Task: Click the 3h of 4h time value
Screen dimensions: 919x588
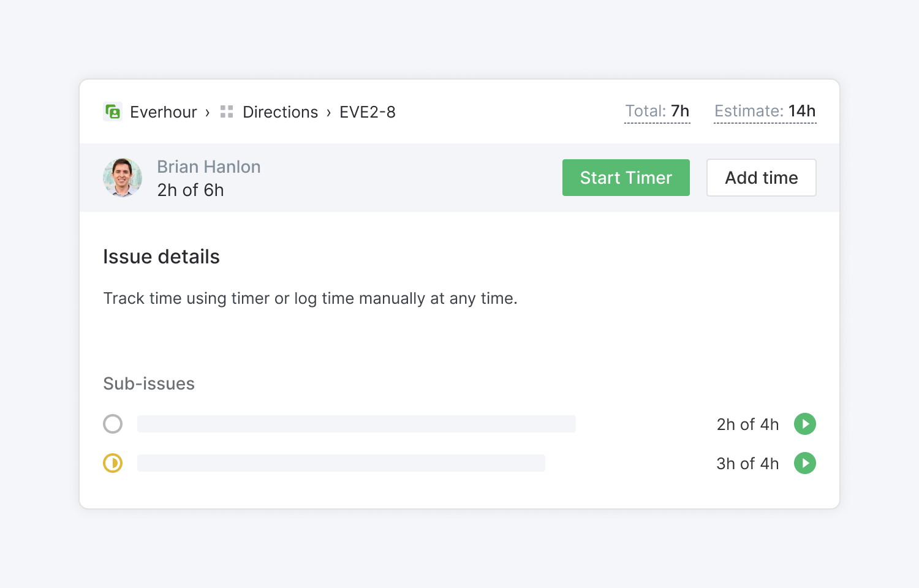Action: pyautogui.click(x=747, y=464)
